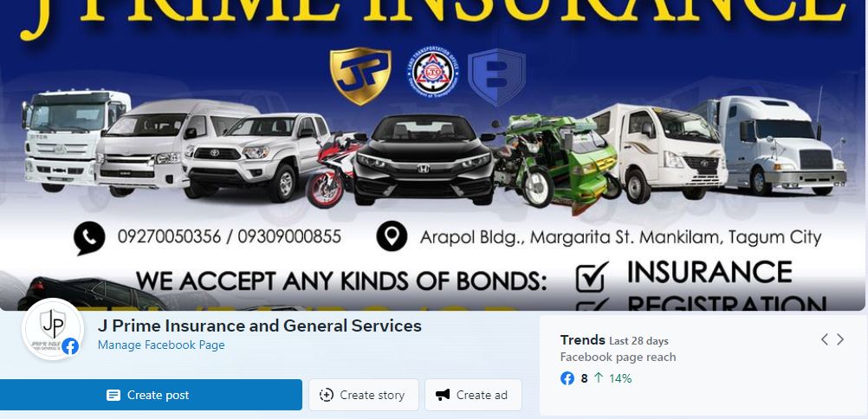Click the post icon on Create post
Screen dimensions: 868x419
pyautogui.click(x=113, y=395)
